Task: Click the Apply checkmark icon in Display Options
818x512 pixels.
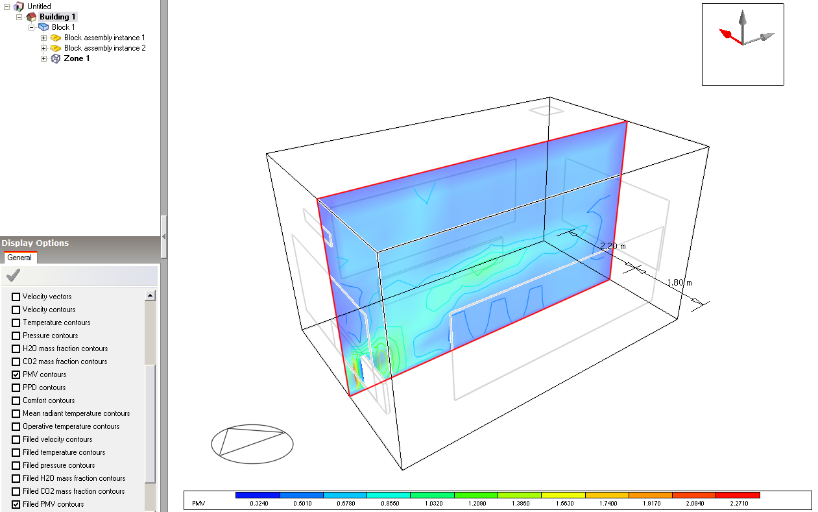Action: [x=13, y=275]
